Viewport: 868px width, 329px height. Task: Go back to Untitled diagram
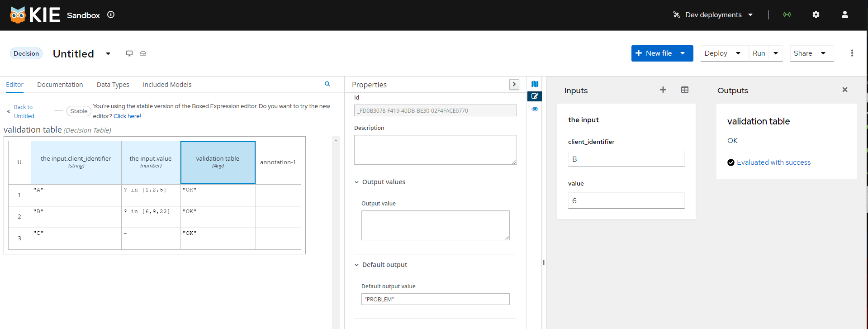[24, 111]
